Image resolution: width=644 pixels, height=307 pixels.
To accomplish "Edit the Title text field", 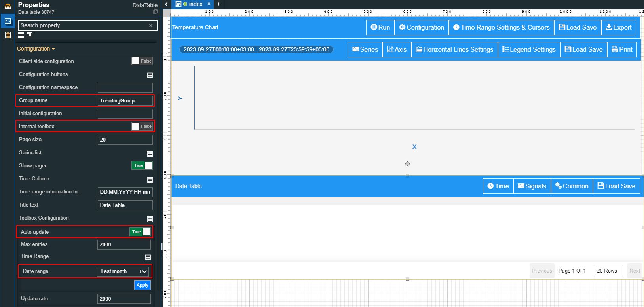I will coord(125,205).
